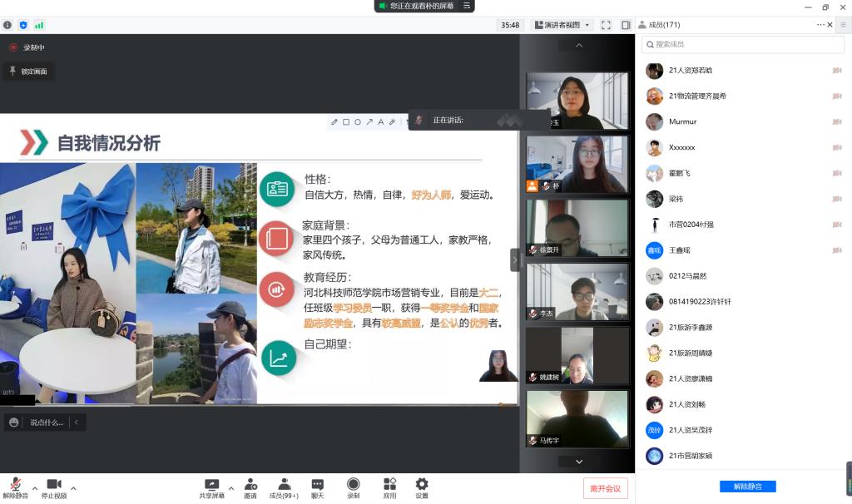852x504 pixels.
Task: Open the blue security shield icon
Action: [23, 25]
